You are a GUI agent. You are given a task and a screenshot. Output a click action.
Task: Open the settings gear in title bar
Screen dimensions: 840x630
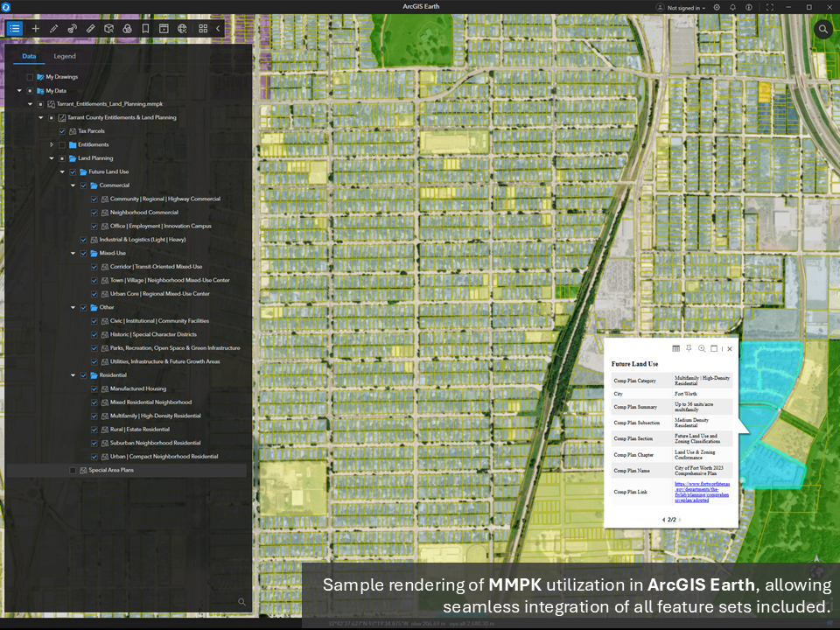coord(717,8)
